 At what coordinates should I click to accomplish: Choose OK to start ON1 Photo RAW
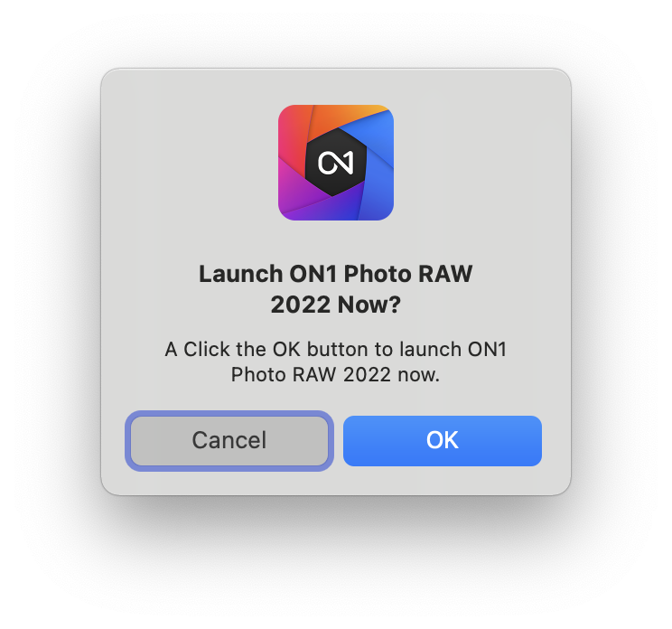(443, 440)
